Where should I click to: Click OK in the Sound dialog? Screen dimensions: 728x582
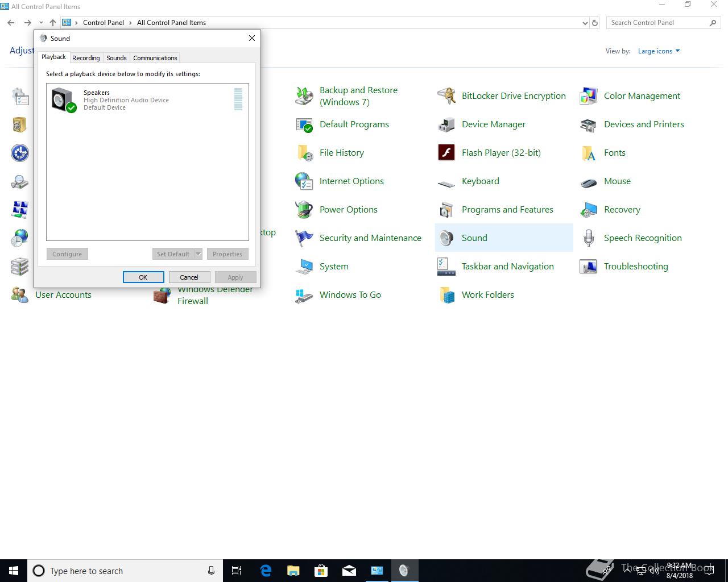(x=143, y=277)
